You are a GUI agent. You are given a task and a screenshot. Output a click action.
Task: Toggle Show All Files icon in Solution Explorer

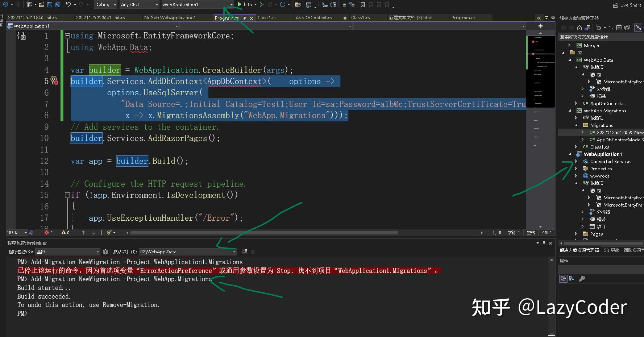pos(627,28)
